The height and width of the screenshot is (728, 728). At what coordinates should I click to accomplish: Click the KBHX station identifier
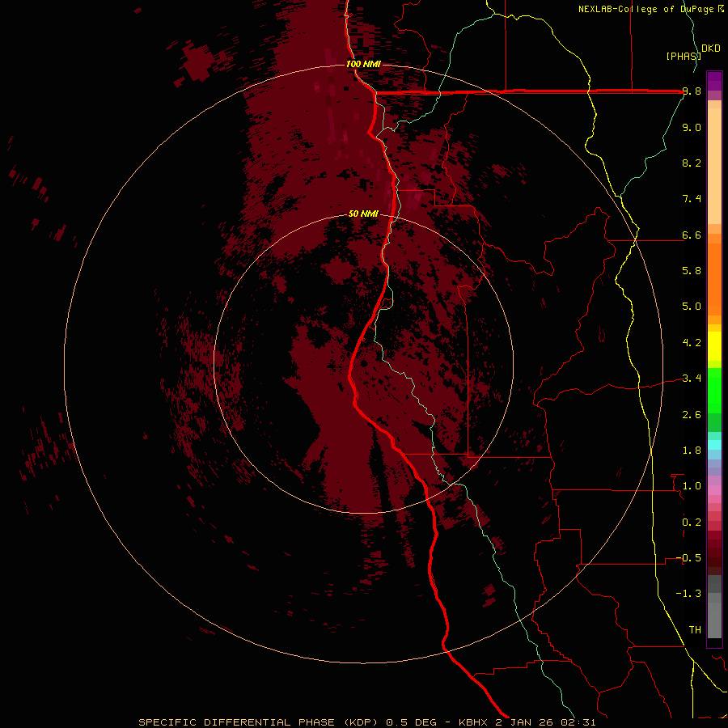[x=472, y=722]
